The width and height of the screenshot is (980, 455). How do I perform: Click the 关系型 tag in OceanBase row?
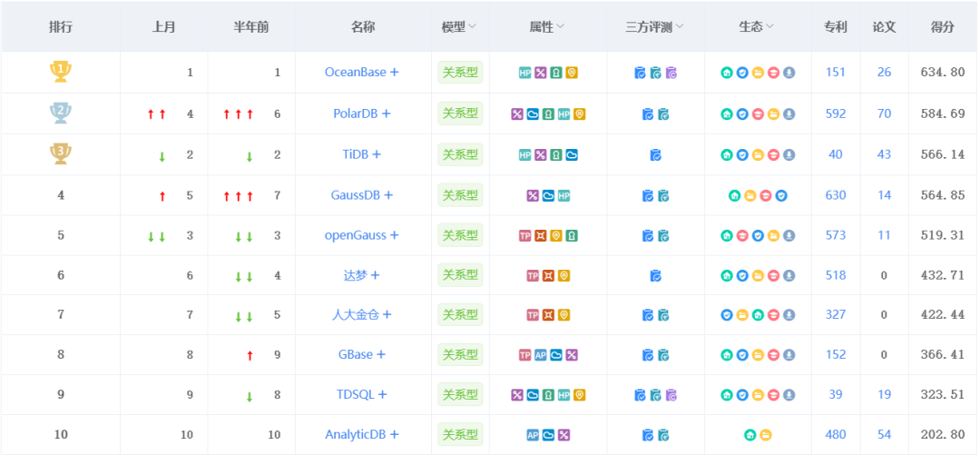[460, 72]
